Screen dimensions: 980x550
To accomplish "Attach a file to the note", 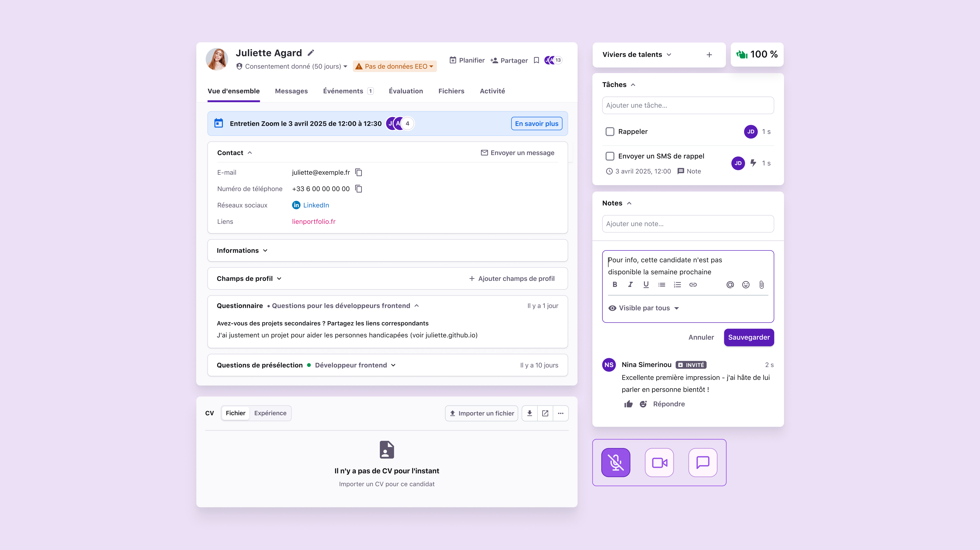I will point(761,285).
